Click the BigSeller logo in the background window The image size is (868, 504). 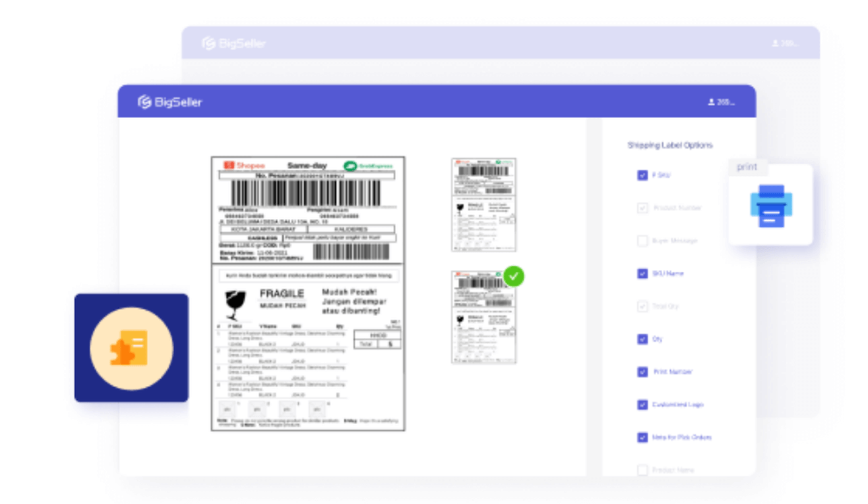(233, 44)
